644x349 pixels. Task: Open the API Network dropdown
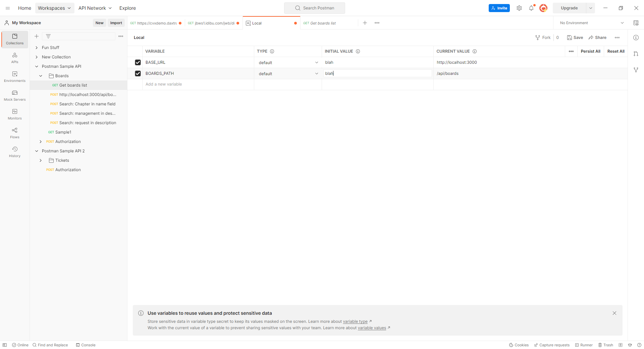click(95, 8)
